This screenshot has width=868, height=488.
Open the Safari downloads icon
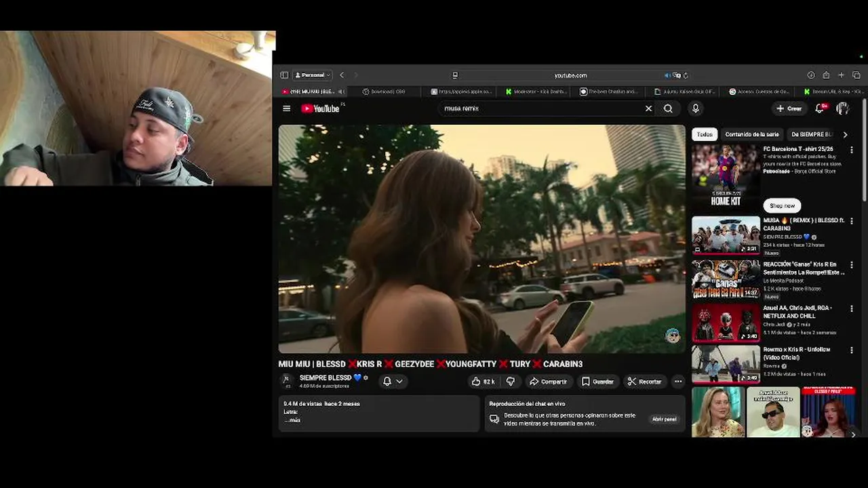(811, 75)
